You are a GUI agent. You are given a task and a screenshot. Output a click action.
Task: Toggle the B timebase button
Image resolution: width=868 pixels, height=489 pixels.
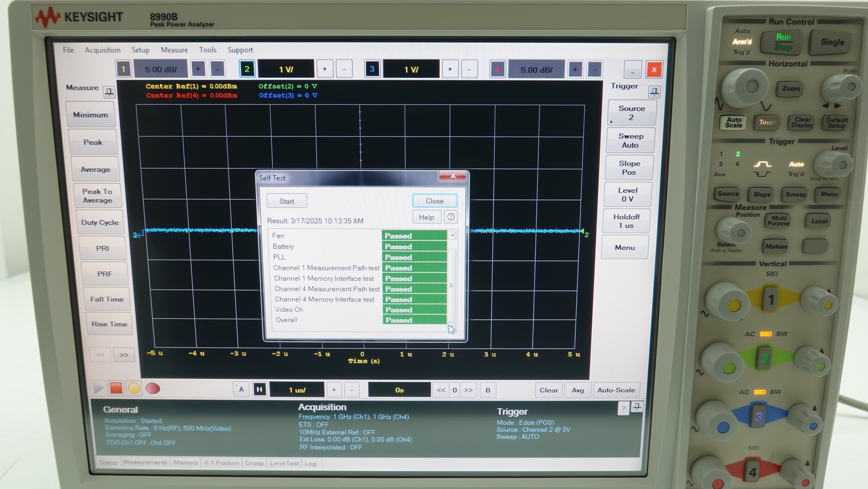tap(488, 390)
